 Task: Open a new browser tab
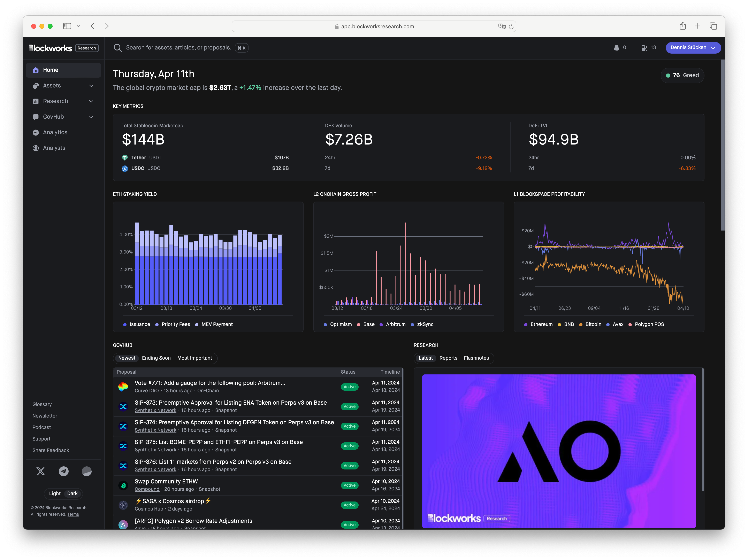click(x=698, y=26)
